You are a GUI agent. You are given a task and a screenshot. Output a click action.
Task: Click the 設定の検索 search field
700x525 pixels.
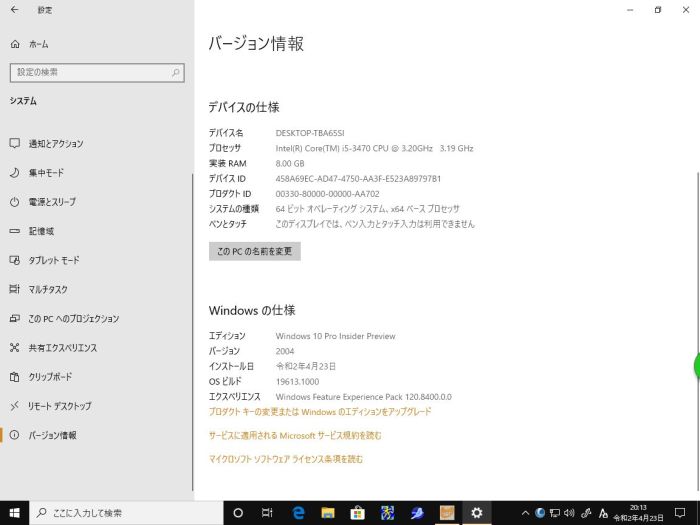click(96, 72)
